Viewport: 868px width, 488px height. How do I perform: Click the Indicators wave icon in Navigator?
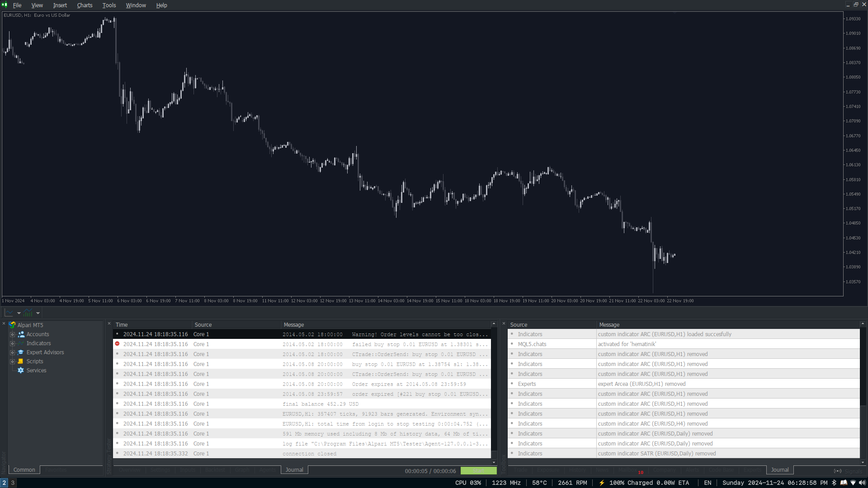(21, 343)
